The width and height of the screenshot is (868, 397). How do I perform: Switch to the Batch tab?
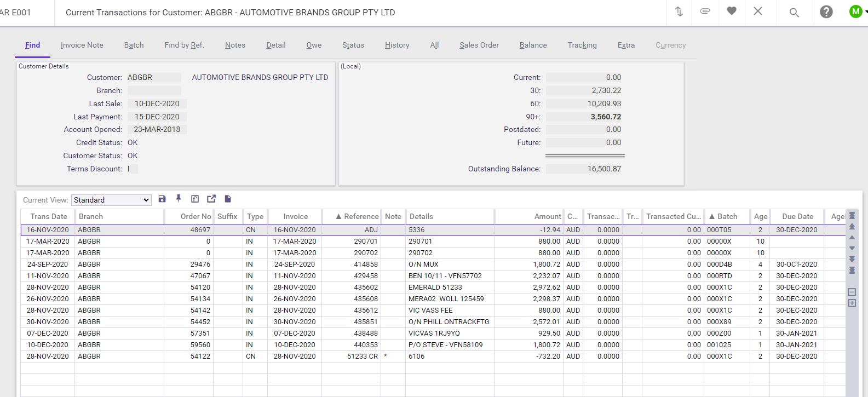134,45
